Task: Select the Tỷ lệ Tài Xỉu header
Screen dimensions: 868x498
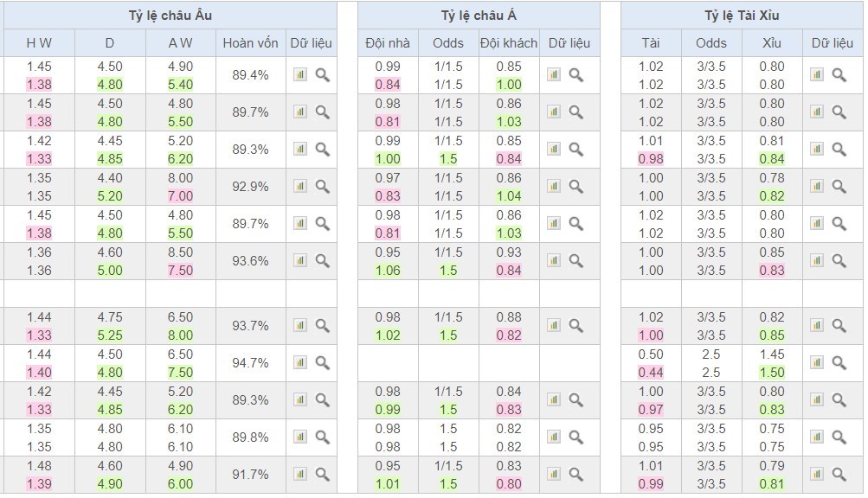Action: coord(742,16)
